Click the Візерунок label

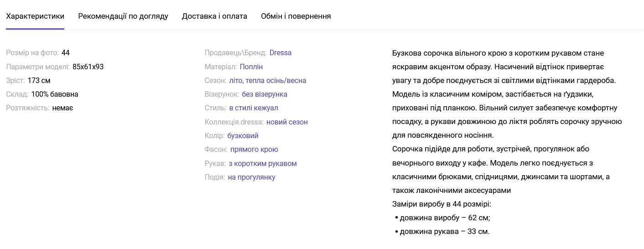(x=222, y=94)
